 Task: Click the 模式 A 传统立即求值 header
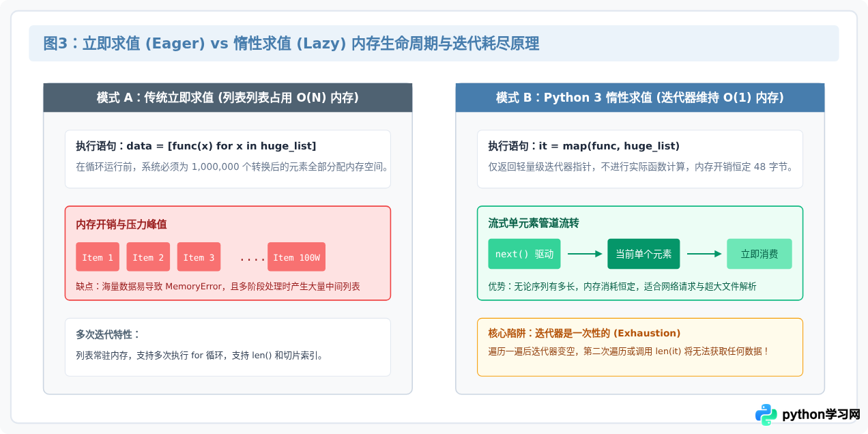(228, 98)
